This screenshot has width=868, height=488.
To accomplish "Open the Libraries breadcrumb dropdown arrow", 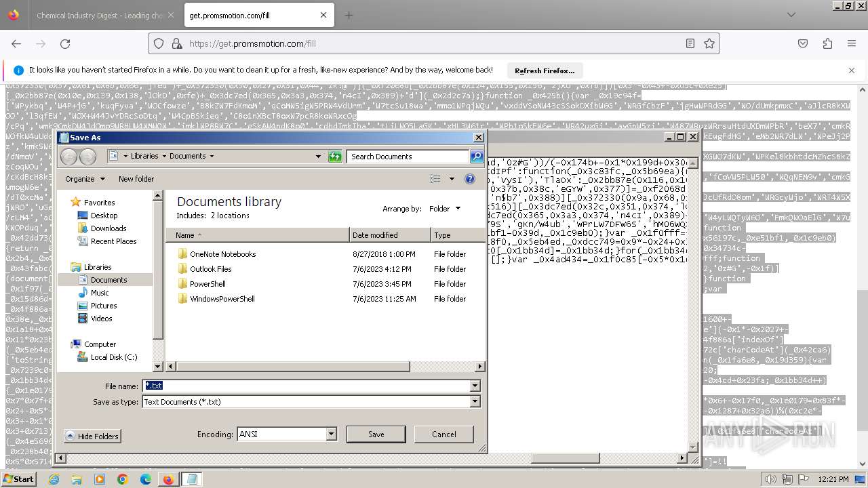I will coord(163,156).
